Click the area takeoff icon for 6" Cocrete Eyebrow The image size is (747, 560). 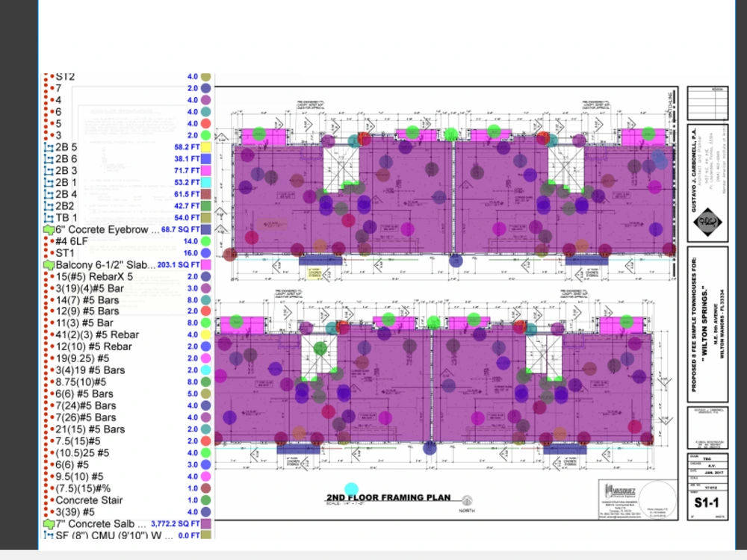point(48,229)
